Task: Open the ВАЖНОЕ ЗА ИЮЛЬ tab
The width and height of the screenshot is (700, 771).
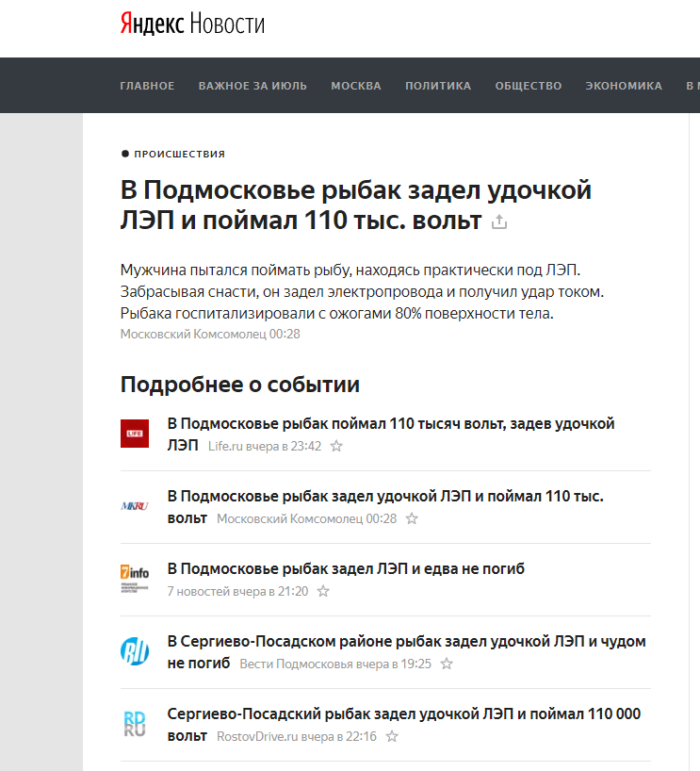Action: click(x=252, y=86)
